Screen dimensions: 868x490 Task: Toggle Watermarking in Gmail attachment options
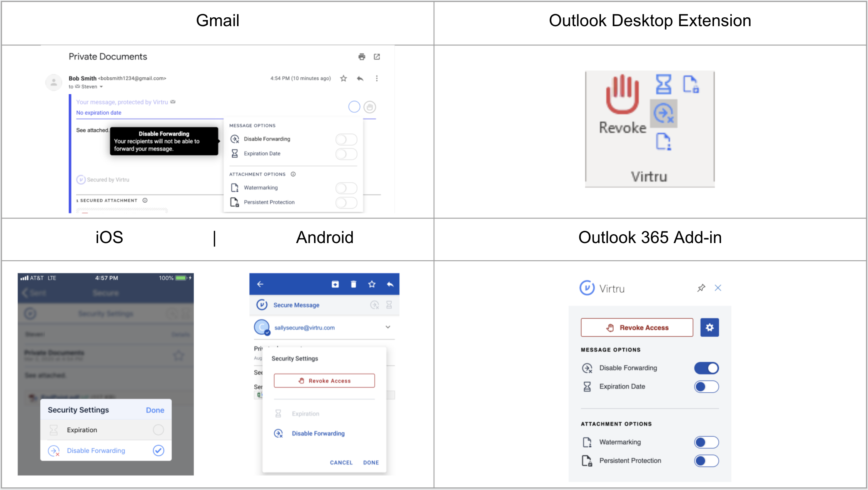click(346, 188)
